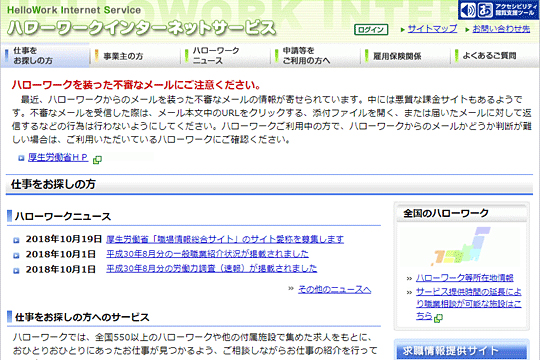Click the アクセシビリティ閲覧支援ツール label
The height and width of the screenshot is (360, 540).
(x=516, y=10)
